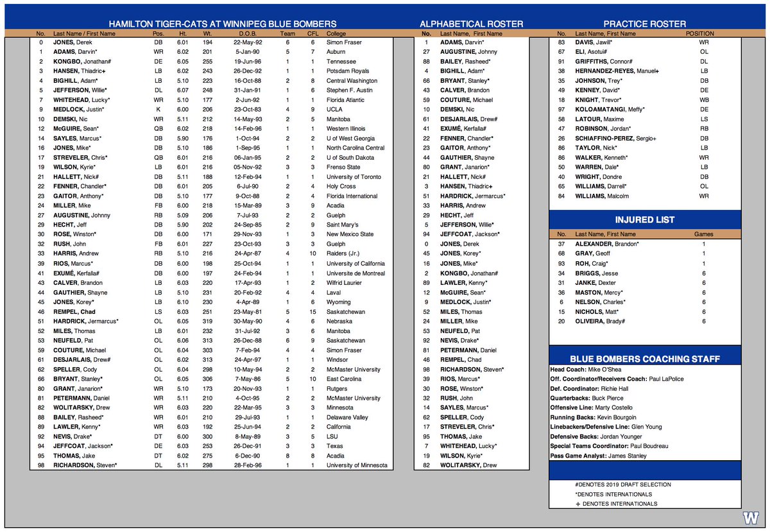Select the college cell Central Washington

(x=352, y=81)
